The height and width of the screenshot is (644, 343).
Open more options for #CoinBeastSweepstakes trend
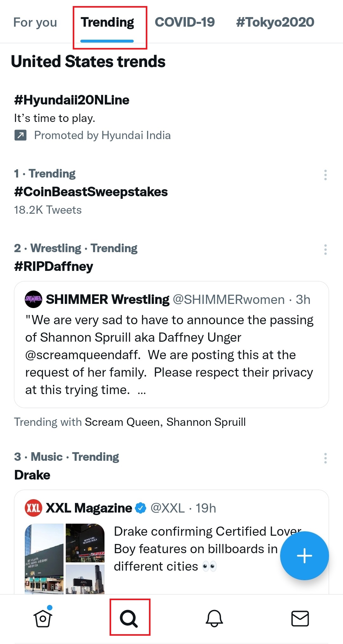(x=325, y=175)
